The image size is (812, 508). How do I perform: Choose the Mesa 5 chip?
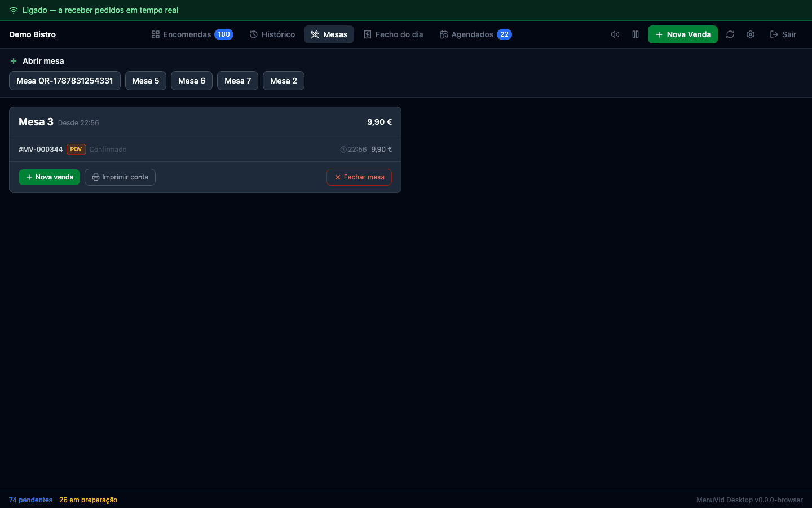pos(145,81)
